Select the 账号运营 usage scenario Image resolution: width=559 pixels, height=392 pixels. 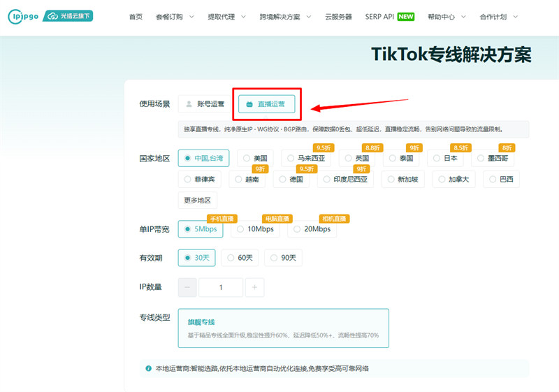tap(205, 104)
